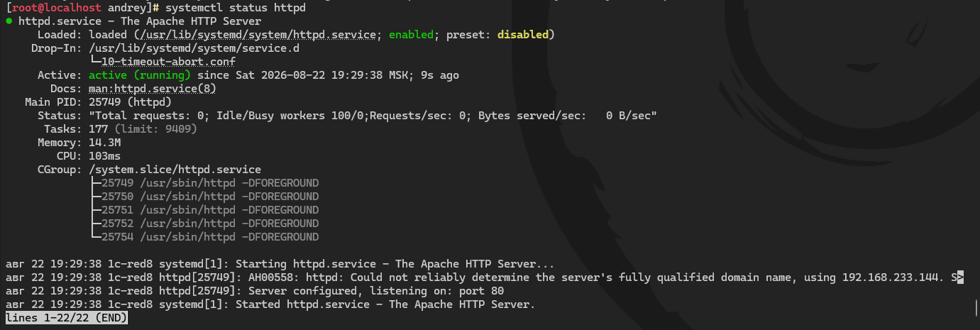Click the 'active (running)' status text
980x330 pixels.
pos(140,75)
